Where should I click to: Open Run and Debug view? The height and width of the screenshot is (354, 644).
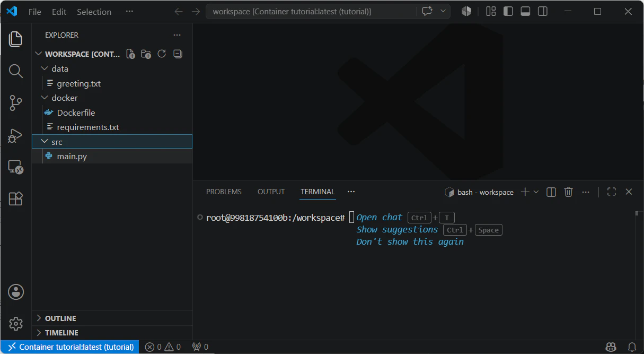coord(16,135)
